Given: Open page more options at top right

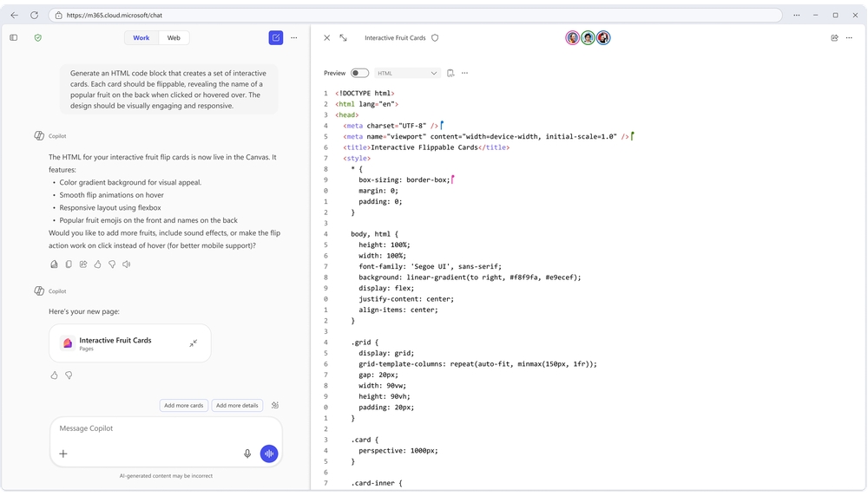Looking at the screenshot, I should coord(849,37).
